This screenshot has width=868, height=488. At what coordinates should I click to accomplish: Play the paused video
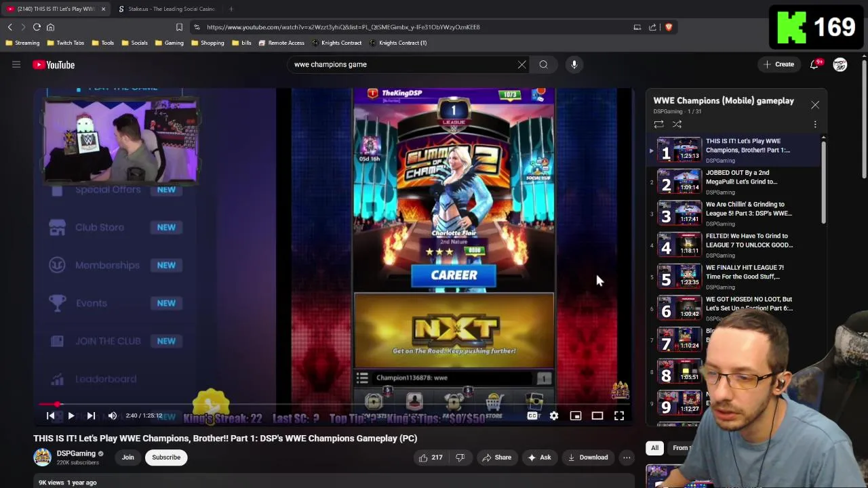coord(71,415)
